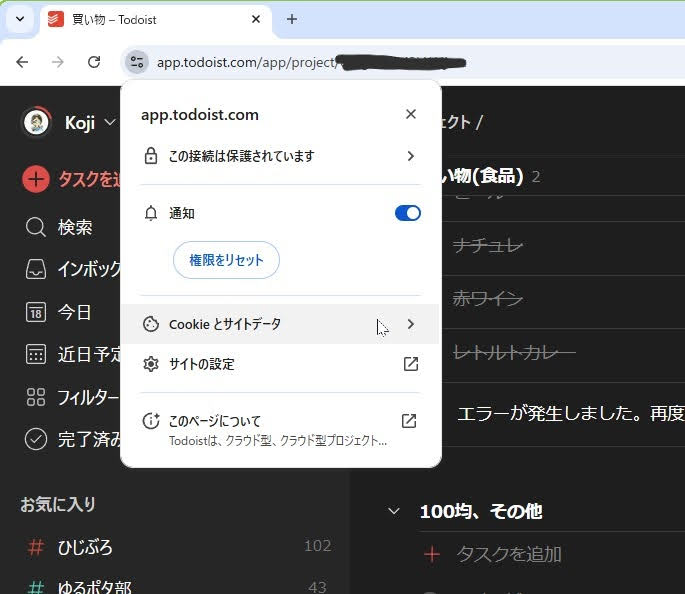
Task: Click the 権限をリセット button
Action: [x=226, y=260]
